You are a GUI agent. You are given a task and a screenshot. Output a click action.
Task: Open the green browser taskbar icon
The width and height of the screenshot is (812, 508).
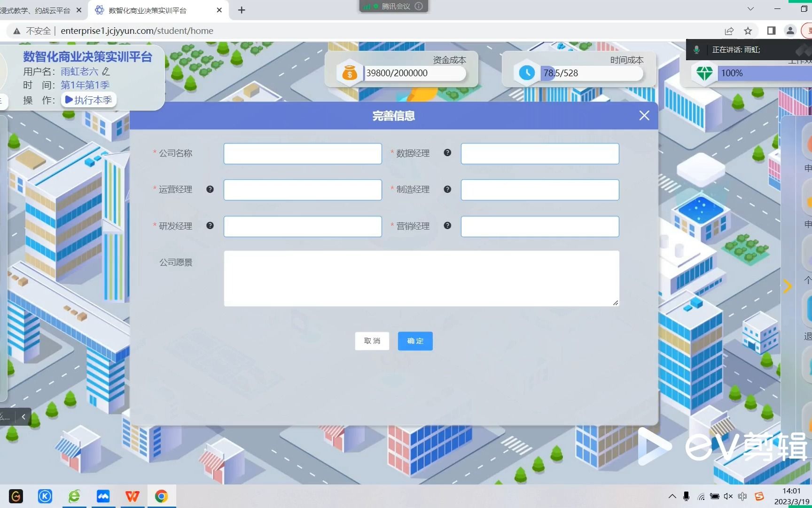[74, 496]
